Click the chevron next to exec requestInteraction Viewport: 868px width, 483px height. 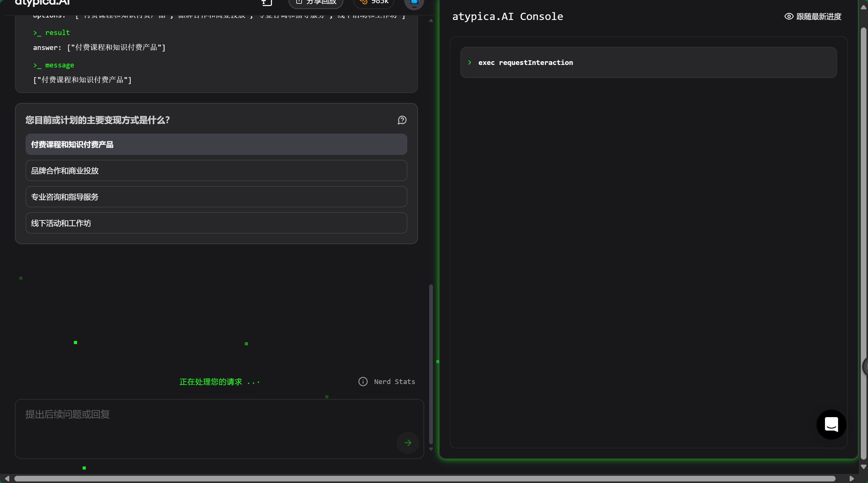tap(469, 63)
